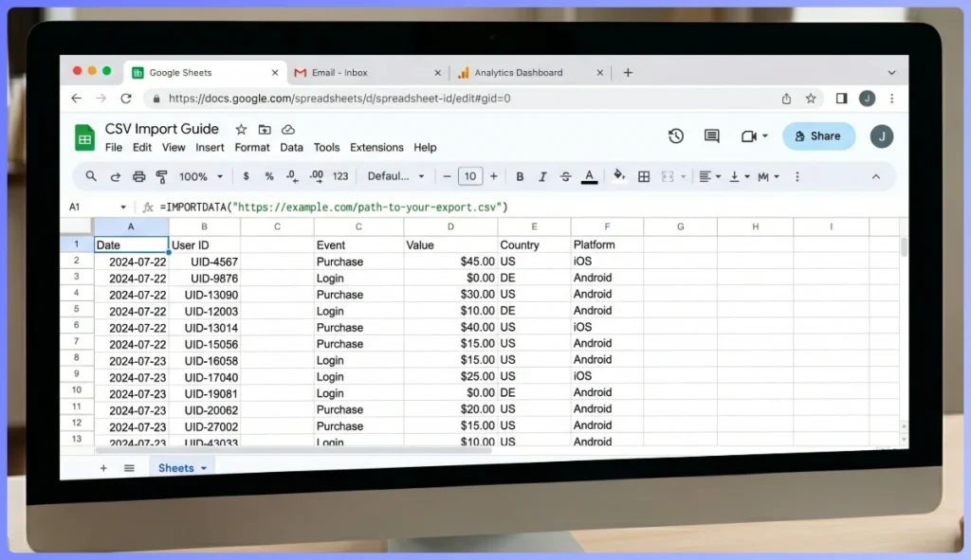Viewport: 971px width, 560px height.
Task: Open the Default font dropdown
Action: click(x=395, y=176)
